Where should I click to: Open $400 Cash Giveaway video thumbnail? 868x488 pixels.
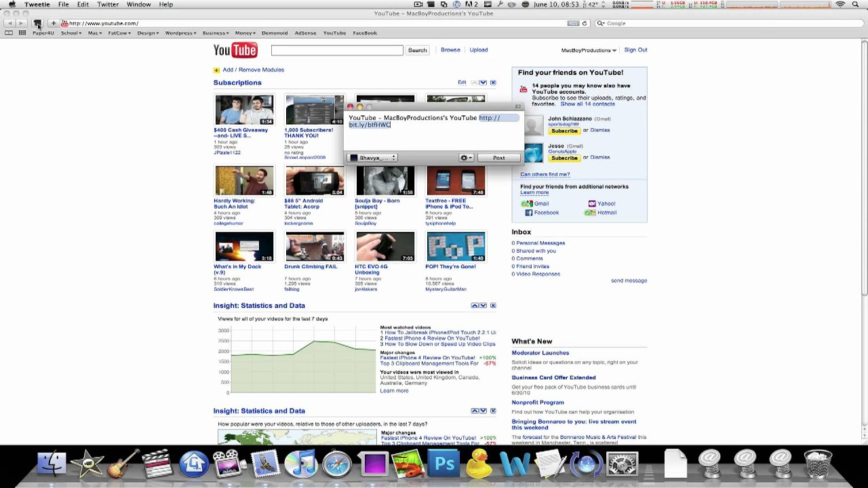click(x=245, y=110)
